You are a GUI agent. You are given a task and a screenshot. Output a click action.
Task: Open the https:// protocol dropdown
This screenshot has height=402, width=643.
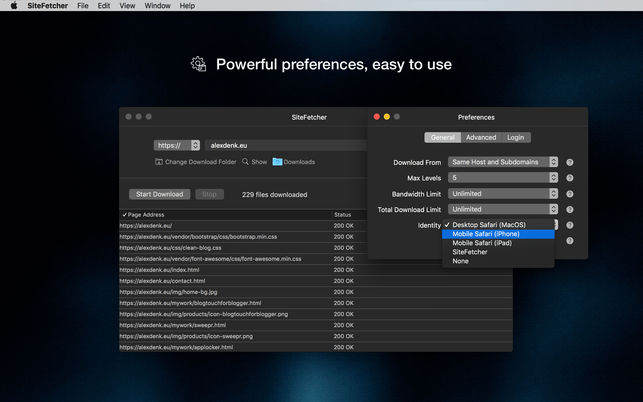(177, 145)
